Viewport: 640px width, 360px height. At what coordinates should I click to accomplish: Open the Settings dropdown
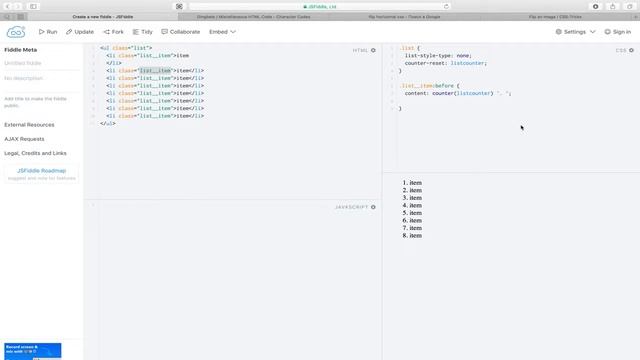[x=576, y=32]
